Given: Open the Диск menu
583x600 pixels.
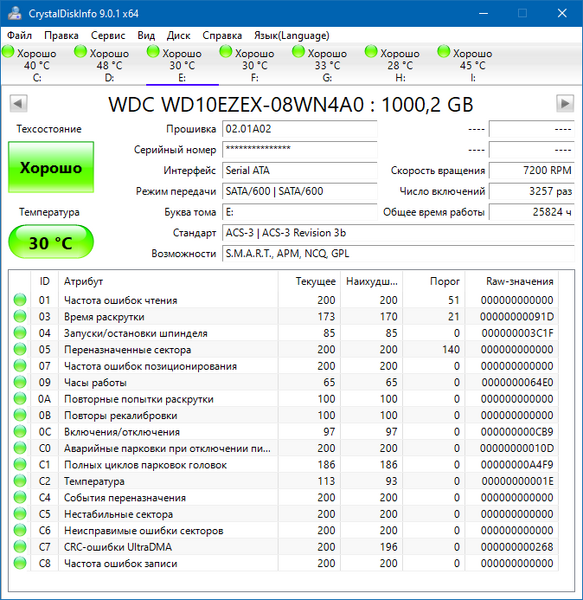Looking at the screenshot, I should (179, 36).
